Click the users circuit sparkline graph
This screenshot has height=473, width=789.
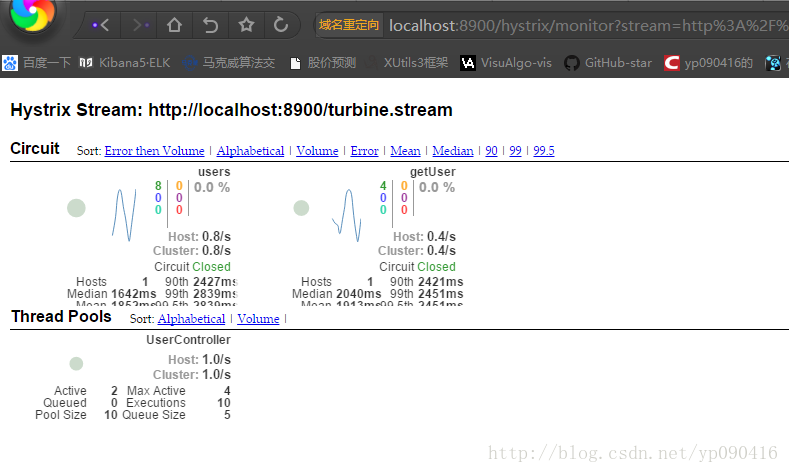point(124,215)
